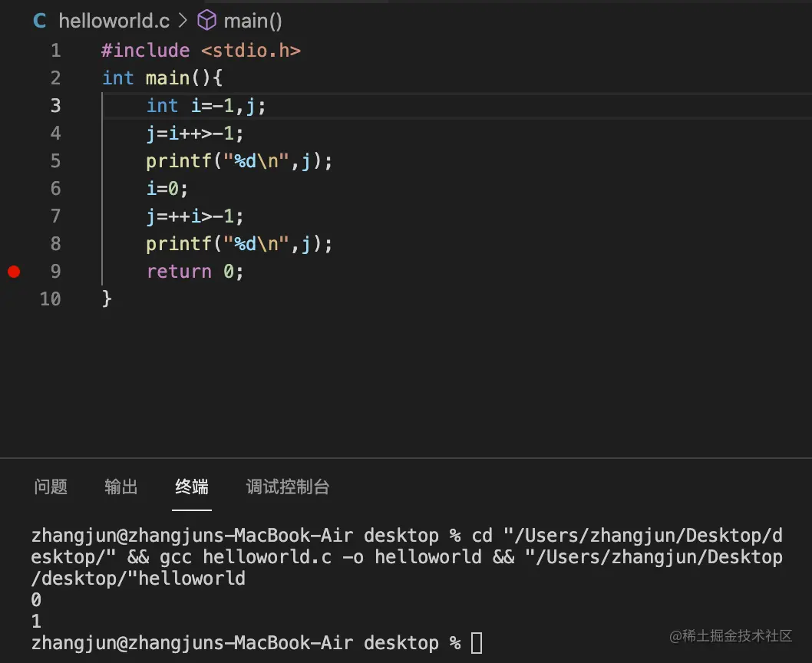Switch to the 输出 panel tab
812x663 pixels.
click(x=121, y=487)
